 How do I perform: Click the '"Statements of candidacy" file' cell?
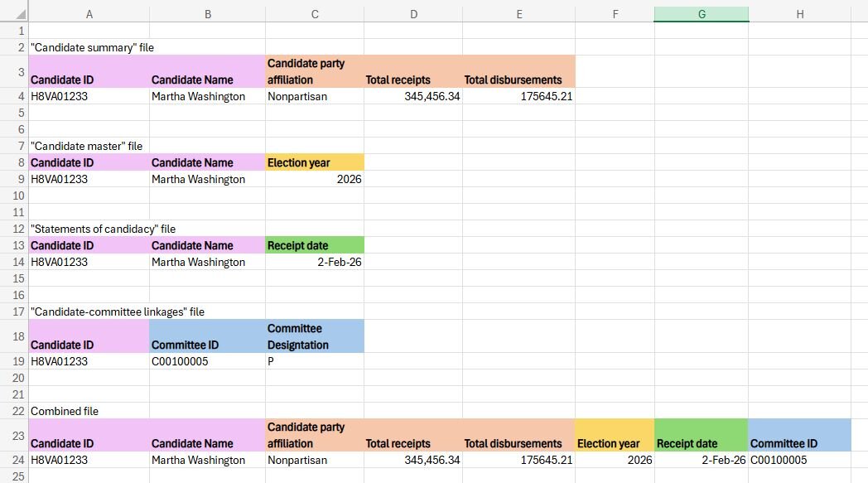89,229
